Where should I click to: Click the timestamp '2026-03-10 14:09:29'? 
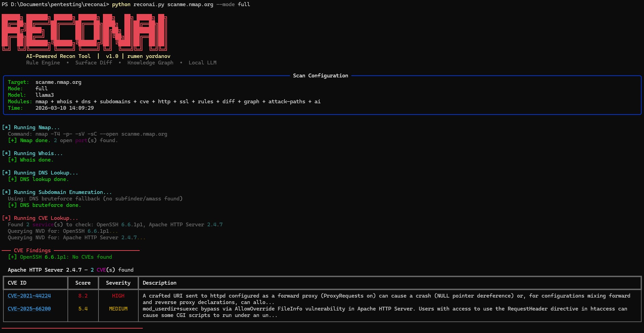click(64, 108)
